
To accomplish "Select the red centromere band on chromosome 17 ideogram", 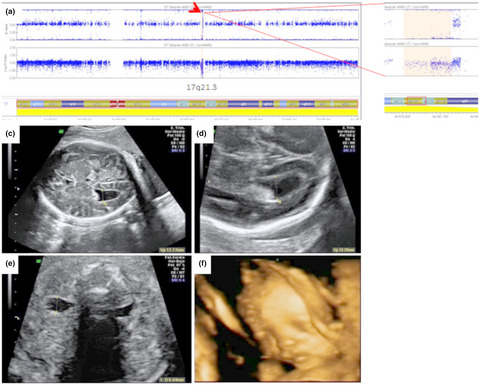I will 118,104.
